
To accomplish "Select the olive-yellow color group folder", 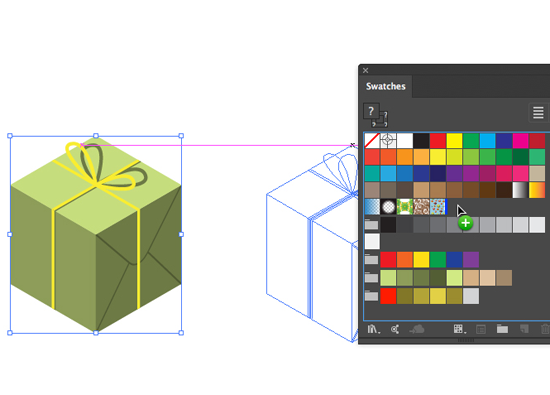I will (x=371, y=296).
